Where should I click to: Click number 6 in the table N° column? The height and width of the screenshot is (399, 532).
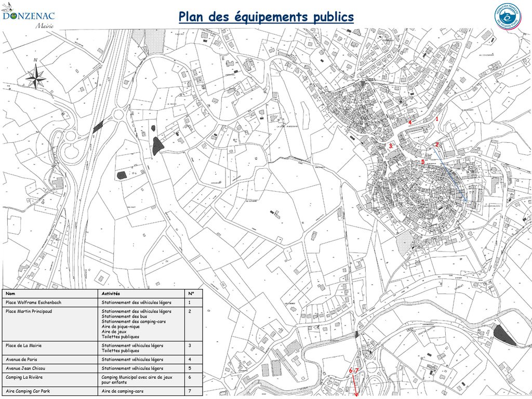[x=190, y=377]
